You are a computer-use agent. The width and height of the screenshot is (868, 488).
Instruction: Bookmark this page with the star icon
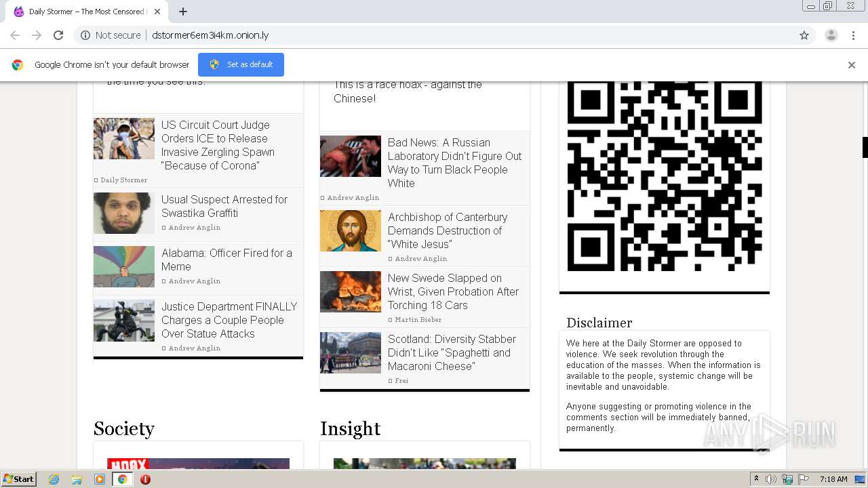[804, 35]
